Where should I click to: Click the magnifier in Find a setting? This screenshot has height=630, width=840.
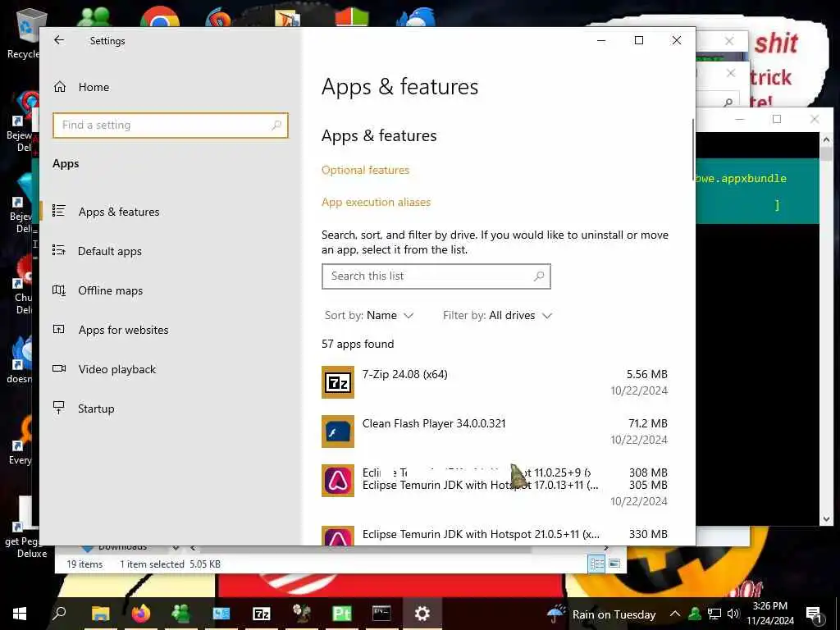[x=276, y=125]
